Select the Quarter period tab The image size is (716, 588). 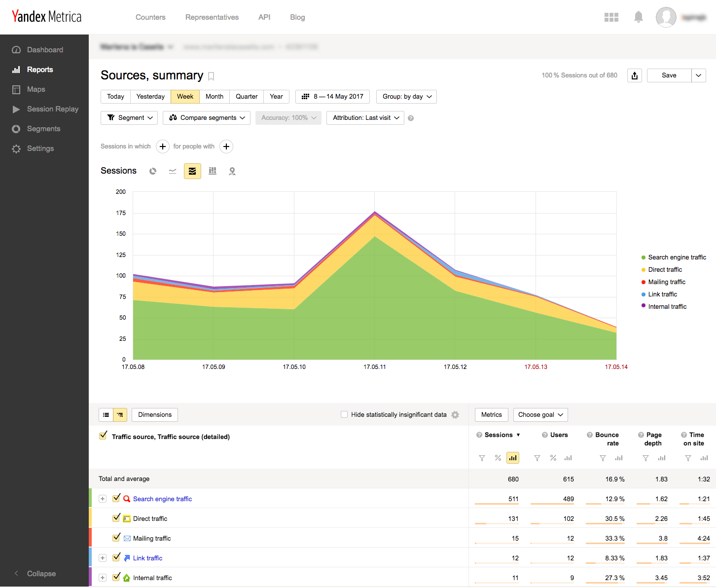(247, 97)
